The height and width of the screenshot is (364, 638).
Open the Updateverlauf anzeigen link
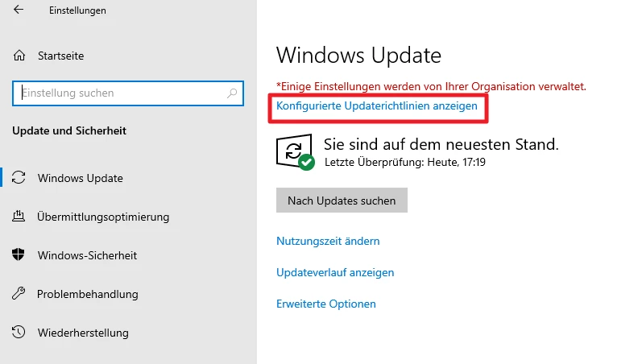[x=335, y=273]
